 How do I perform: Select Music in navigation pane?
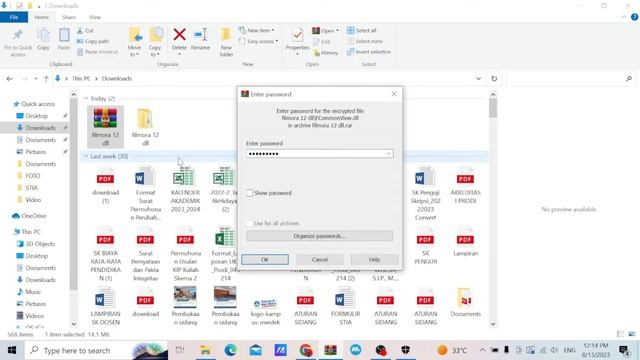pos(33,292)
